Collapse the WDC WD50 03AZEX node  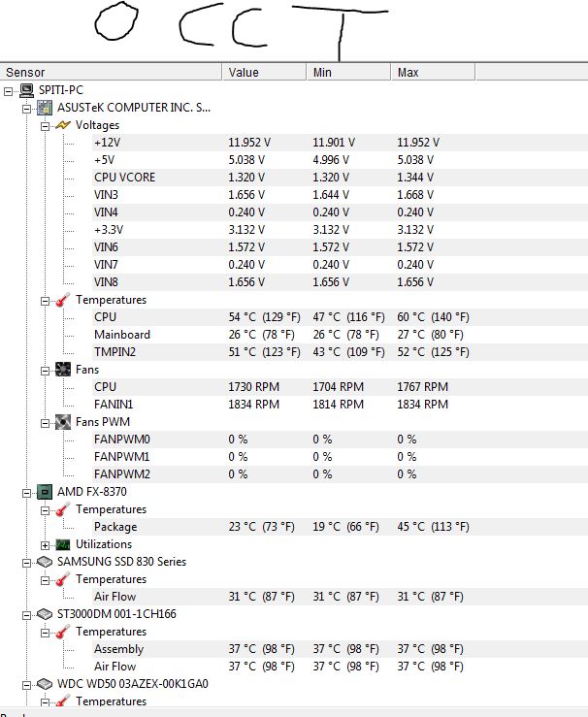[x=27, y=685]
